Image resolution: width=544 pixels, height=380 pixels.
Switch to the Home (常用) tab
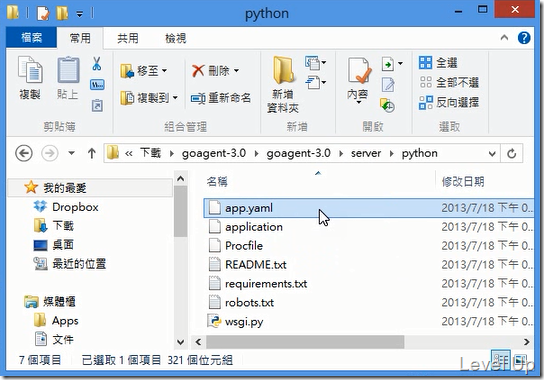(x=80, y=38)
